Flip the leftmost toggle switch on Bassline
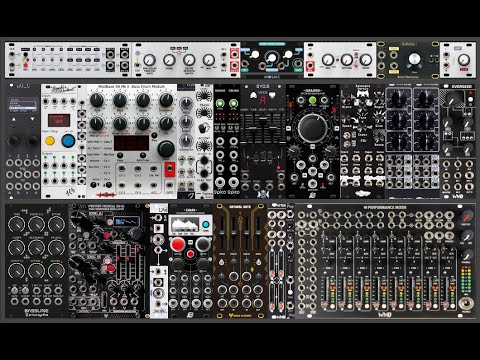The image size is (480, 360). click(x=14, y=291)
